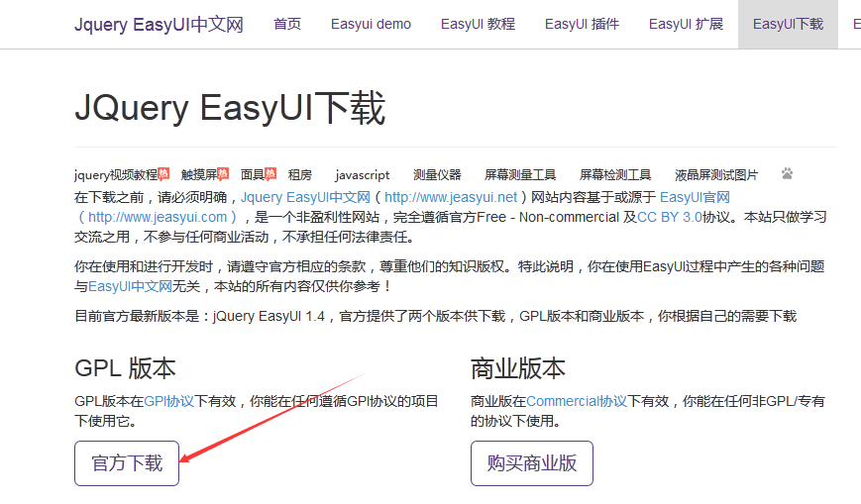This screenshot has width=861, height=504.
Task: Click the hot badge beside 面具
Action: tap(270, 173)
